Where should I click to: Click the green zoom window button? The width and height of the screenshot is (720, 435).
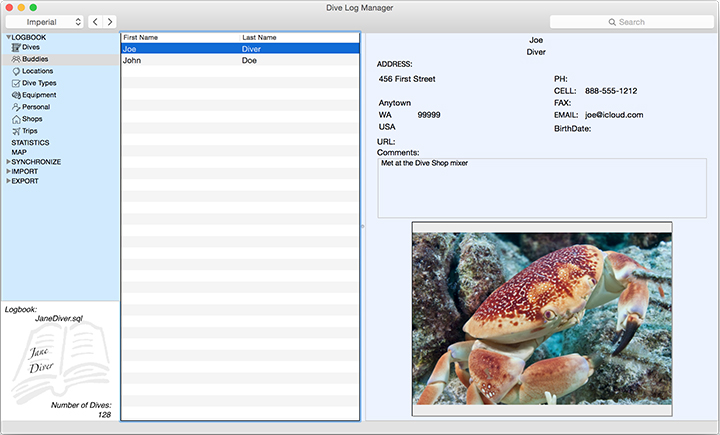click(x=33, y=8)
